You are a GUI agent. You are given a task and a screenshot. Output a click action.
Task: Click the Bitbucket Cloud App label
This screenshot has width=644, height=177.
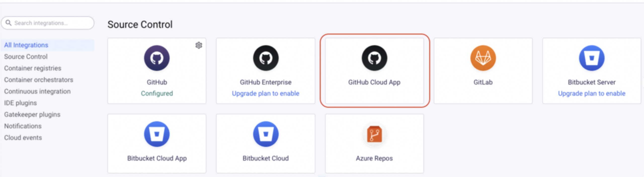coord(157,158)
